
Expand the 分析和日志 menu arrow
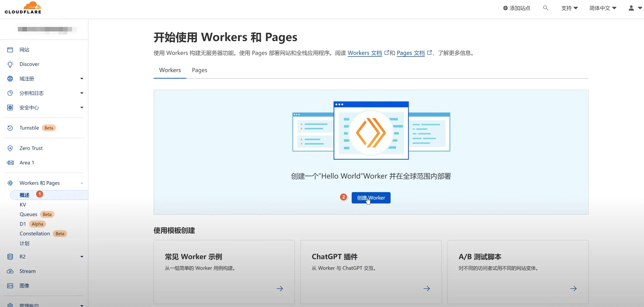[x=82, y=93]
